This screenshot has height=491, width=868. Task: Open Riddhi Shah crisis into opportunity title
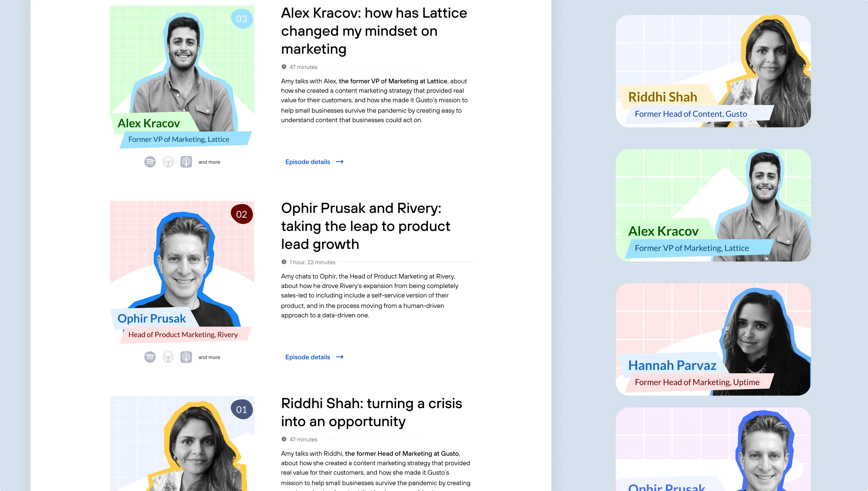pyautogui.click(x=371, y=412)
